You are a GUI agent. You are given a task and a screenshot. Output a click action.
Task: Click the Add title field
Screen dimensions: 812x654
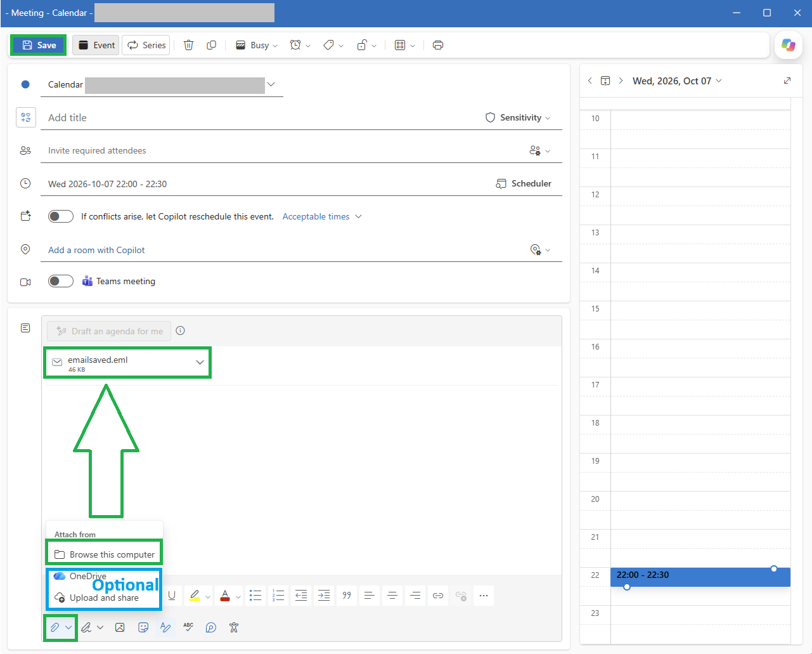pyautogui.click(x=260, y=117)
